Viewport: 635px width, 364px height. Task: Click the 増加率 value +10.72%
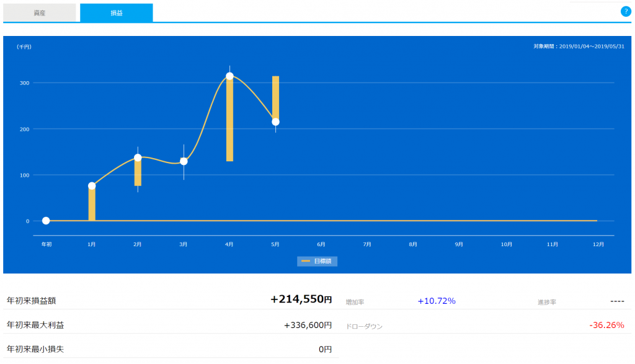[x=437, y=301]
